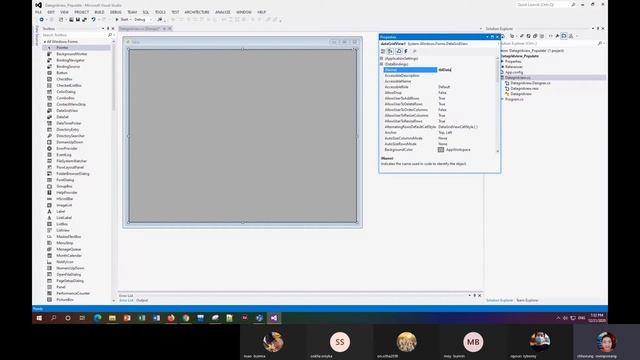640x360 pixels.
Task: Open the FILE menu
Action: click(38, 12)
